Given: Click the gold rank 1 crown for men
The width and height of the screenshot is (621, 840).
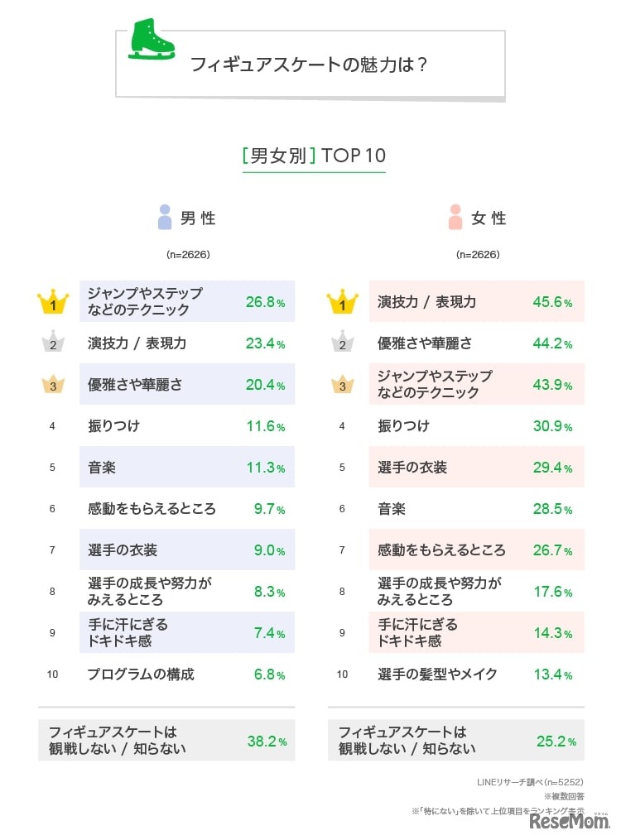Looking at the screenshot, I should [53, 302].
